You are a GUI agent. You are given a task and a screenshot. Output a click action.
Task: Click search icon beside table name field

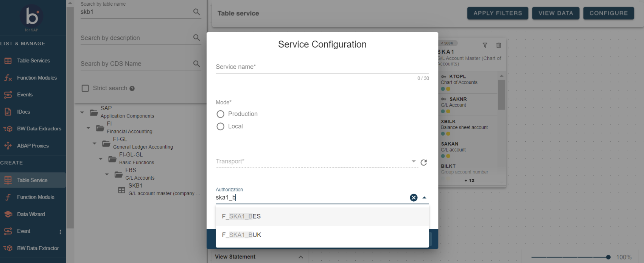coord(196,12)
